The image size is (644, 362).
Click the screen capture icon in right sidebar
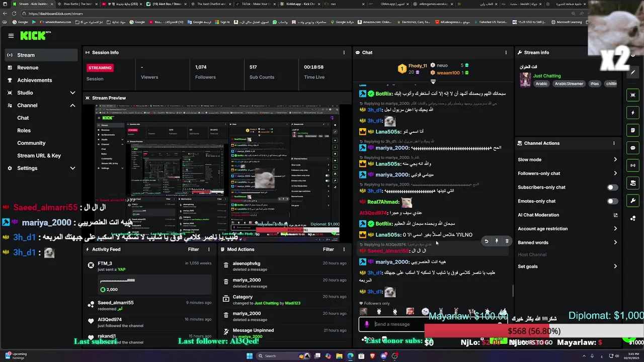(633, 95)
